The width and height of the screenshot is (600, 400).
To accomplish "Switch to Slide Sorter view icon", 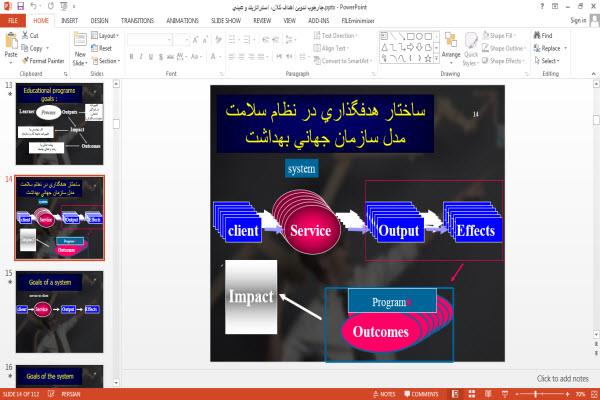I will (x=472, y=394).
